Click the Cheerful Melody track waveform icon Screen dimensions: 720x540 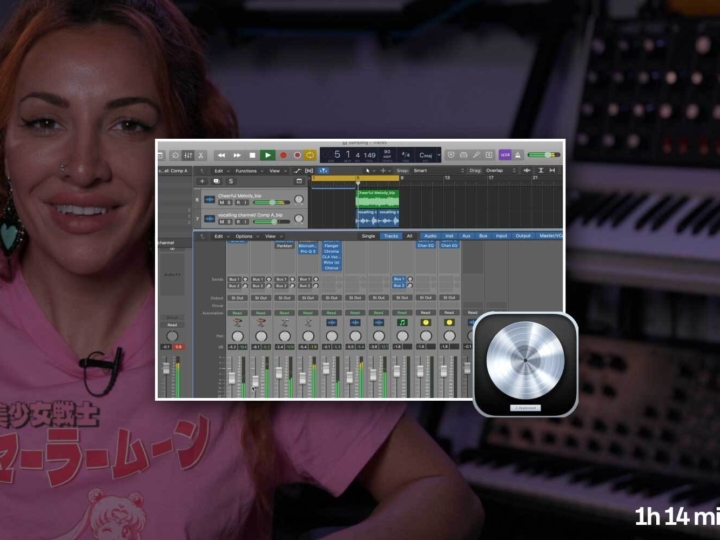(x=209, y=199)
